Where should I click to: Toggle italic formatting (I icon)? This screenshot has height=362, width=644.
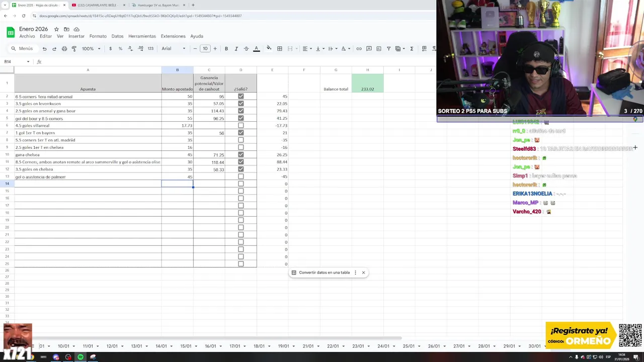236,49
